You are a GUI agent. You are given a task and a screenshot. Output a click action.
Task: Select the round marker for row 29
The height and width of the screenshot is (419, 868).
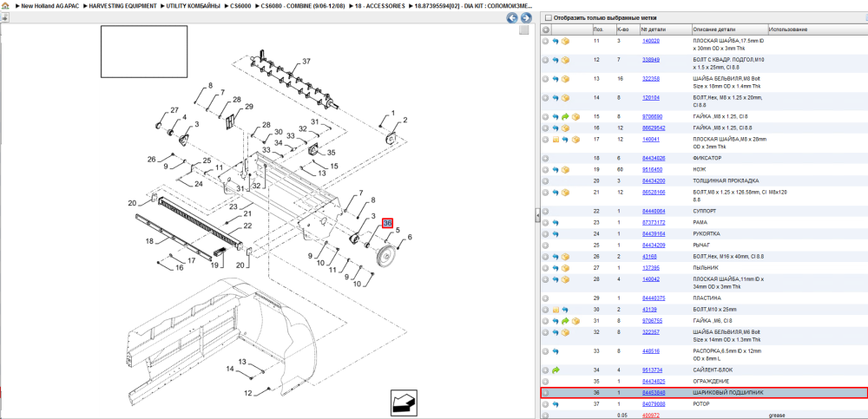[x=545, y=298]
